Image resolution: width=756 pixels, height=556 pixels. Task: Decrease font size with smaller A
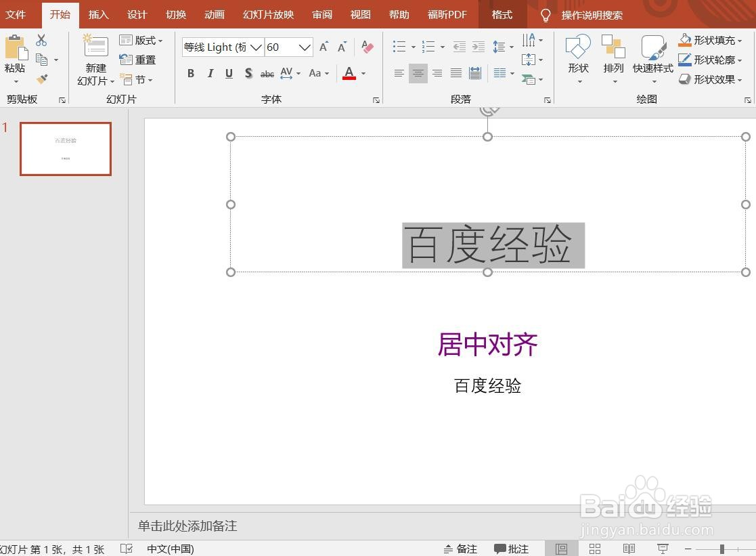pos(342,47)
